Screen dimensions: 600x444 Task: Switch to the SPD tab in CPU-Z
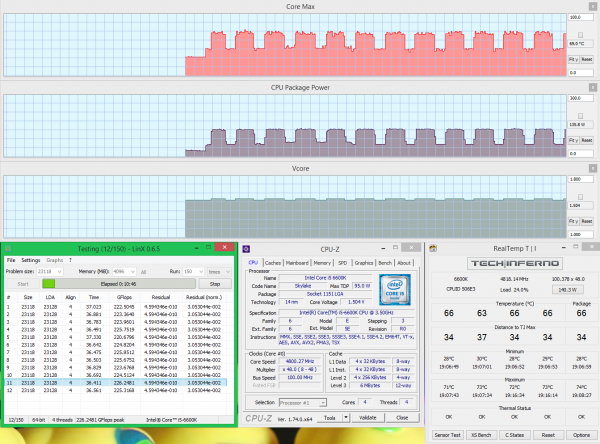(342, 263)
